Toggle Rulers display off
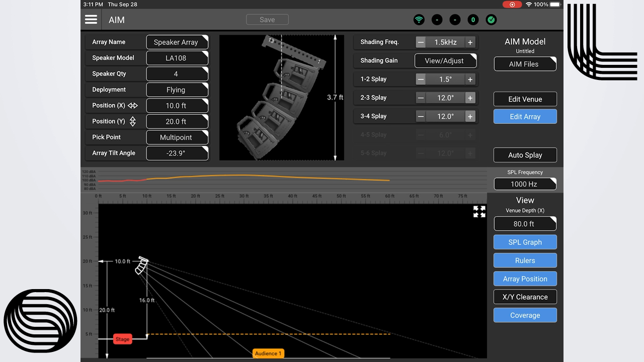The width and height of the screenshot is (644, 362). (525, 260)
